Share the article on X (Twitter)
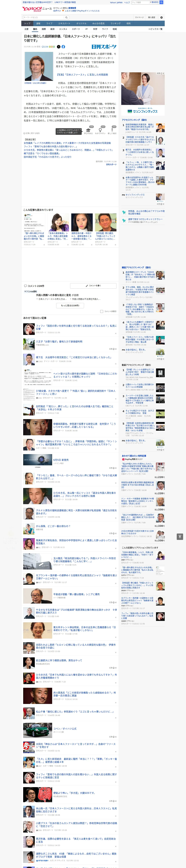 click(x=59, y=47)
